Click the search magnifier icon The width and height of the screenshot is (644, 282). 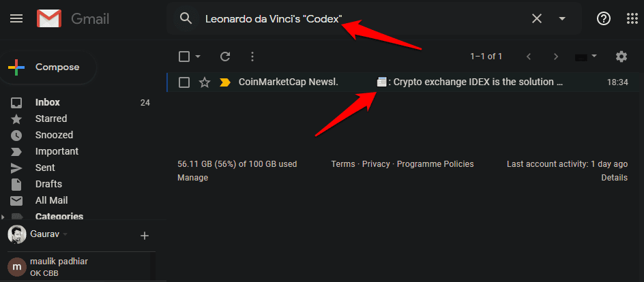pos(186,18)
